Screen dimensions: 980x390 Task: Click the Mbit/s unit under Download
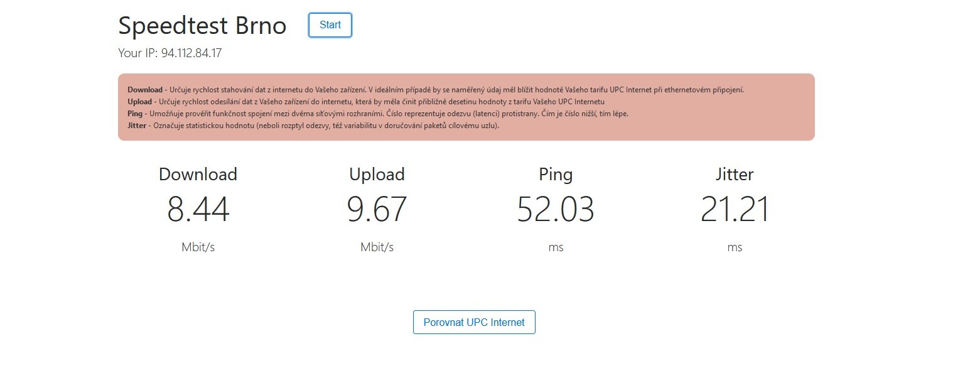(x=198, y=247)
